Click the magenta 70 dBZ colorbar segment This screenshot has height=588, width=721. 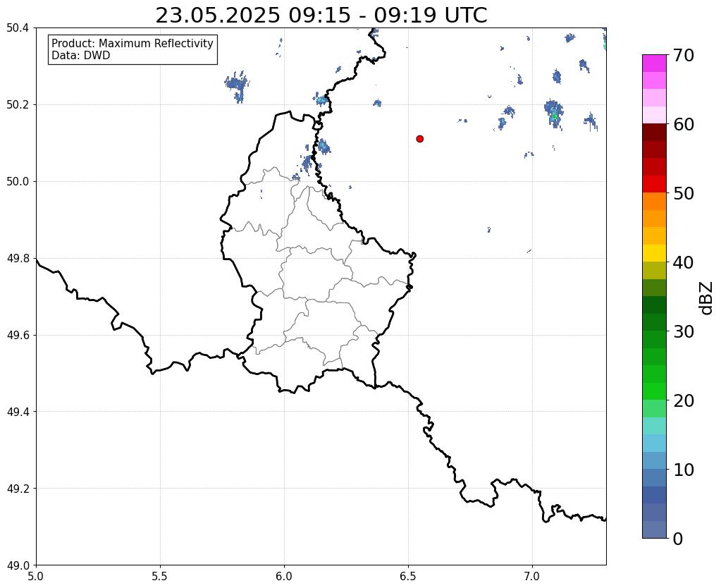coord(654,63)
